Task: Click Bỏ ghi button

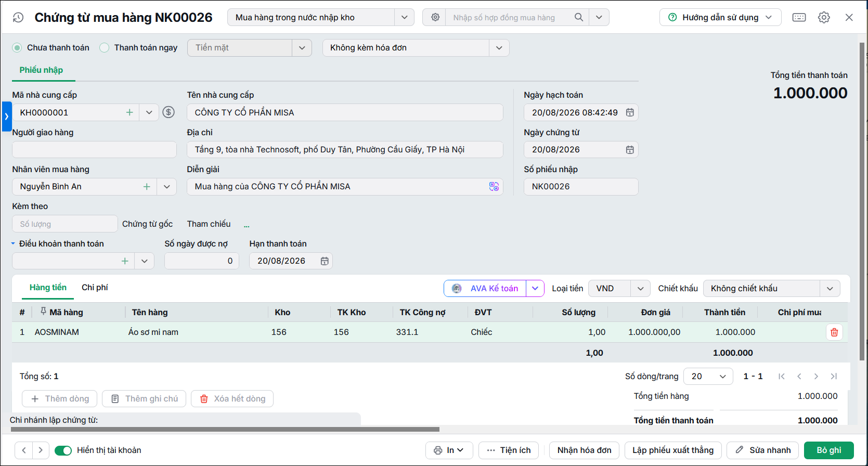Action: 829,450
